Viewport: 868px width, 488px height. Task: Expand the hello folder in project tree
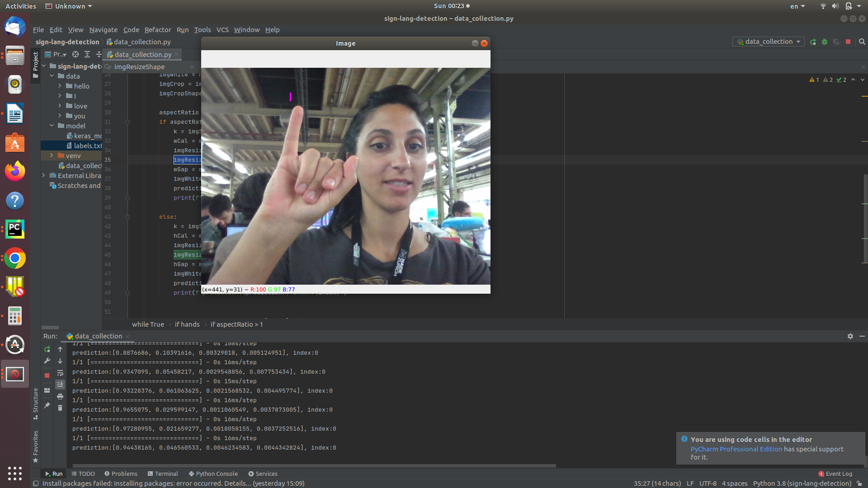[60, 86]
